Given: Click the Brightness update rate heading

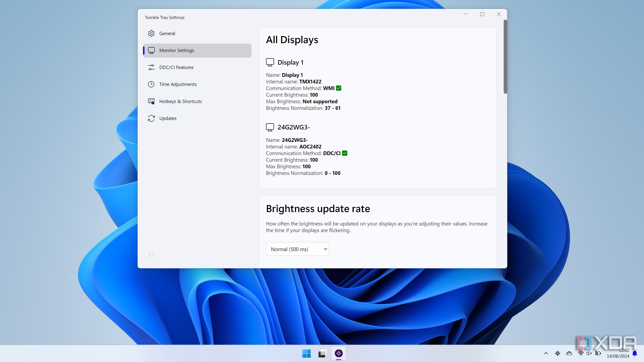Looking at the screenshot, I should (x=318, y=209).
